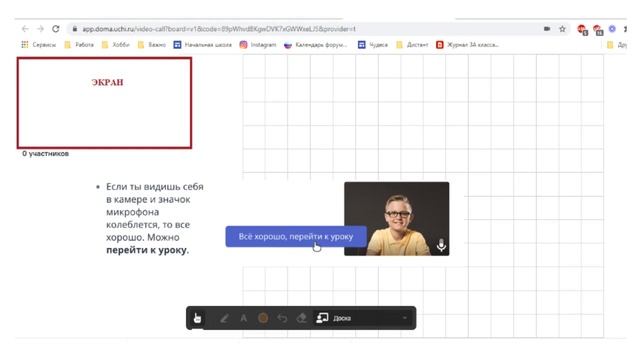Click the red-framed ЭКРАН screen area
640x360 pixels.
104,103
